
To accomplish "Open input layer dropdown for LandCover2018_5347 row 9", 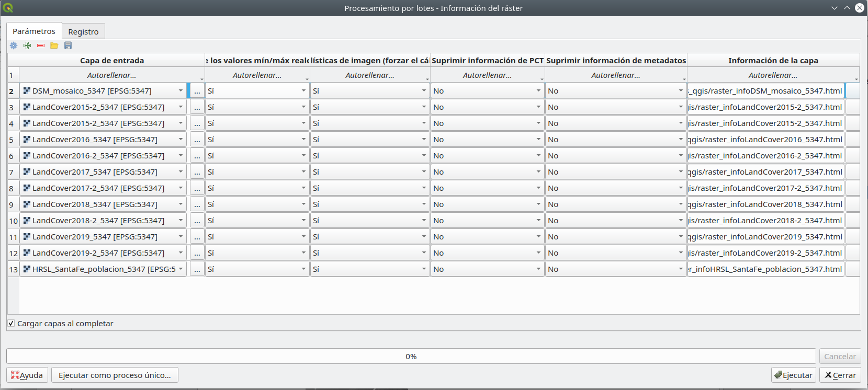I will point(103,204).
